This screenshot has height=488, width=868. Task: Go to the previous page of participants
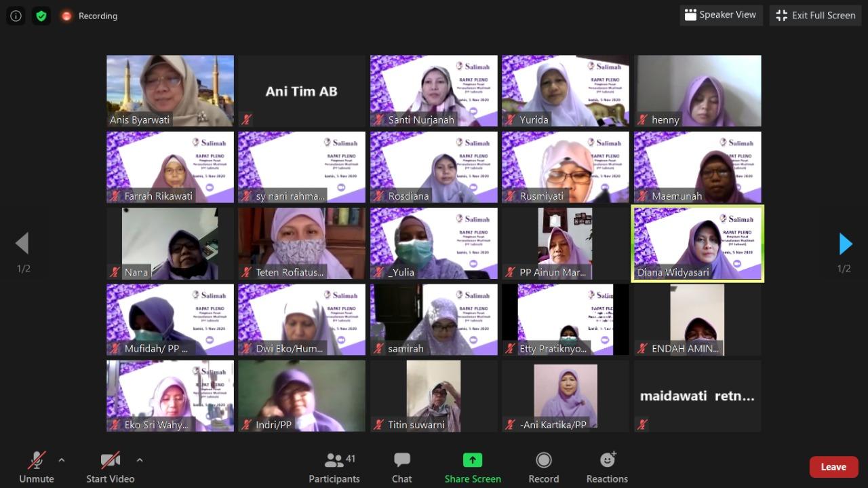click(x=22, y=244)
